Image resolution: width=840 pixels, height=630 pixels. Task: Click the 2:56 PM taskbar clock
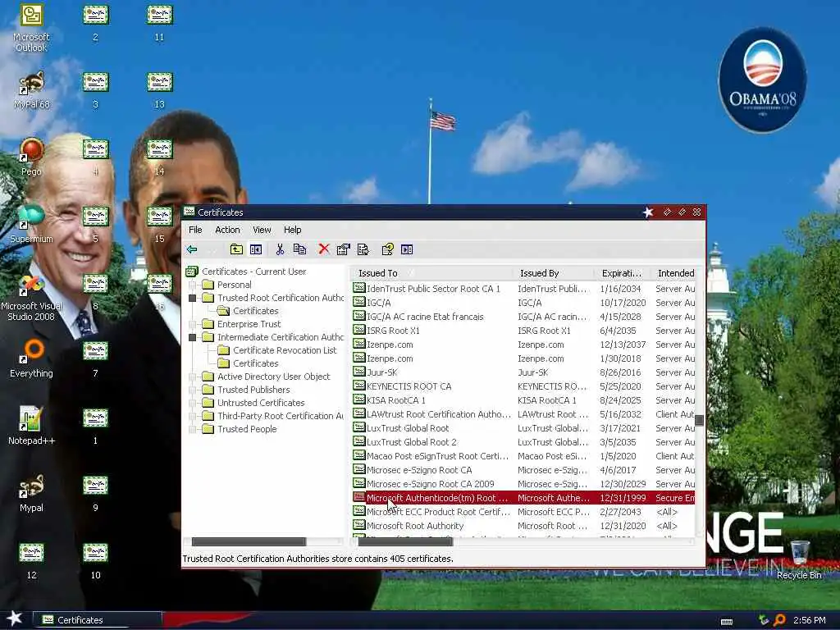(809, 620)
